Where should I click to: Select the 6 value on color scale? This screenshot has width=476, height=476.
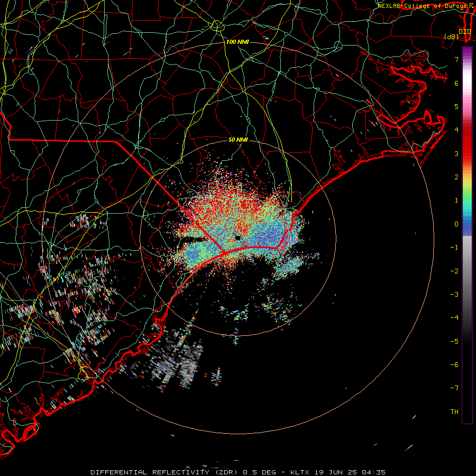[x=456, y=83]
